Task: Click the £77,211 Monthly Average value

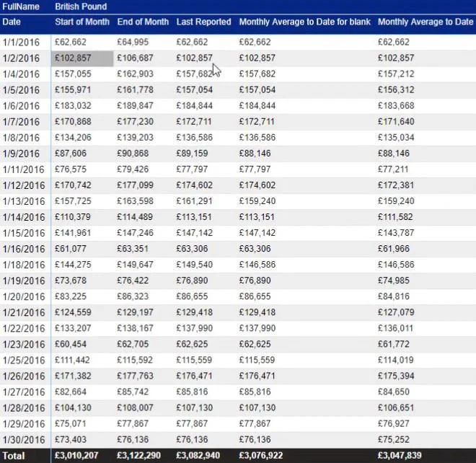Action: [393, 169]
